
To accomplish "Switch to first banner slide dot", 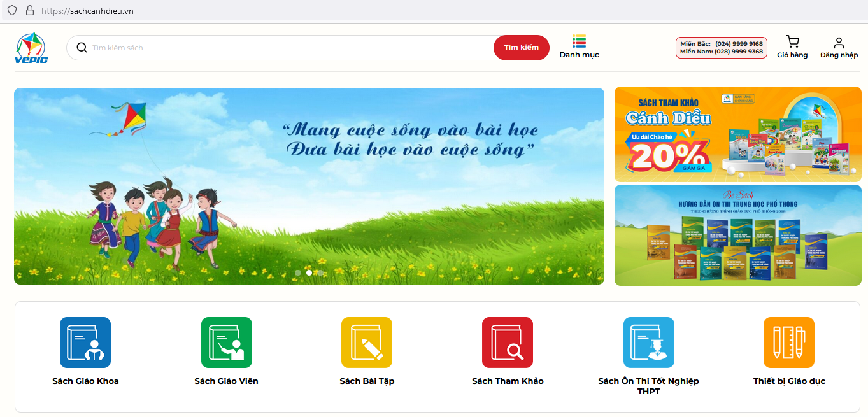I will click(298, 272).
